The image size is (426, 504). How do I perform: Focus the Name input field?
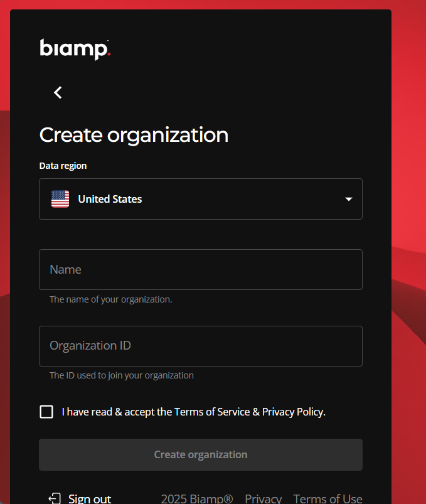[x=201, y=269]
